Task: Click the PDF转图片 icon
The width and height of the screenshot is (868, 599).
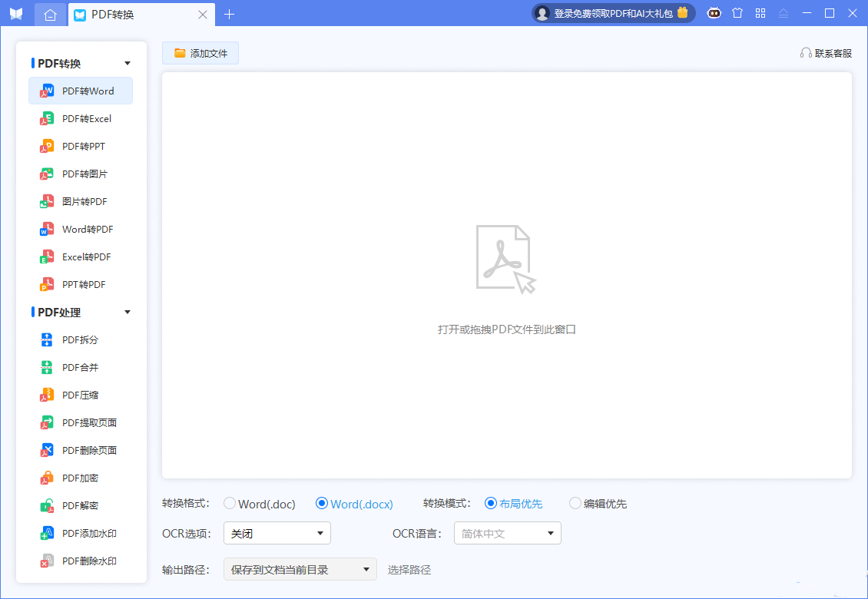Action: coord(47,174)
